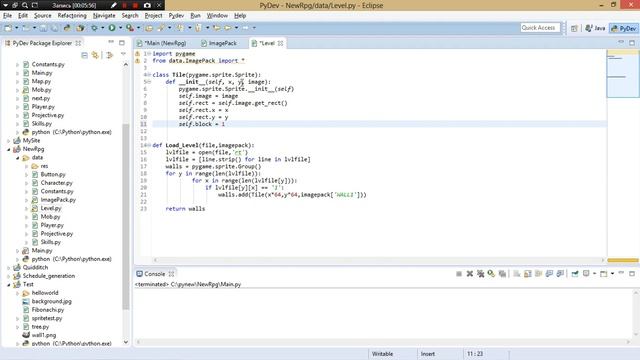This screenshot has width=640, height=360.
Task: Click the Open Type toolbar icon
Action: point(149,28)
